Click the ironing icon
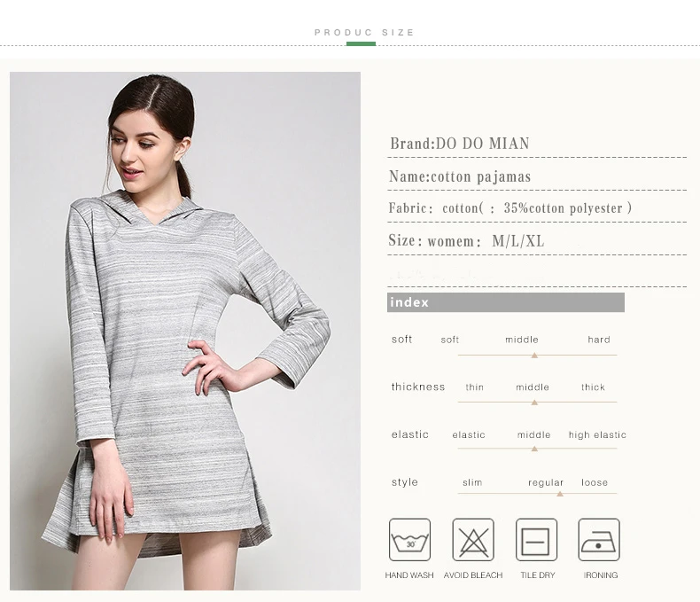Image resolution: width=700 pixels, height=602 pixels. 599,539
